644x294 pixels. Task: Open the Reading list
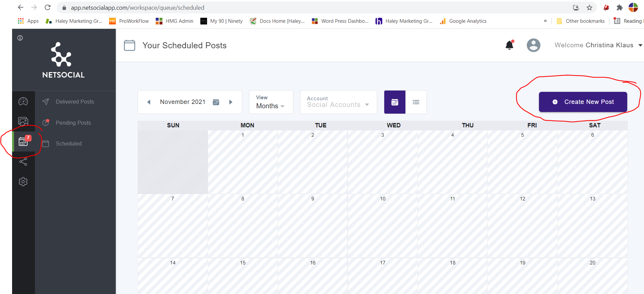(x=628, y=21)
